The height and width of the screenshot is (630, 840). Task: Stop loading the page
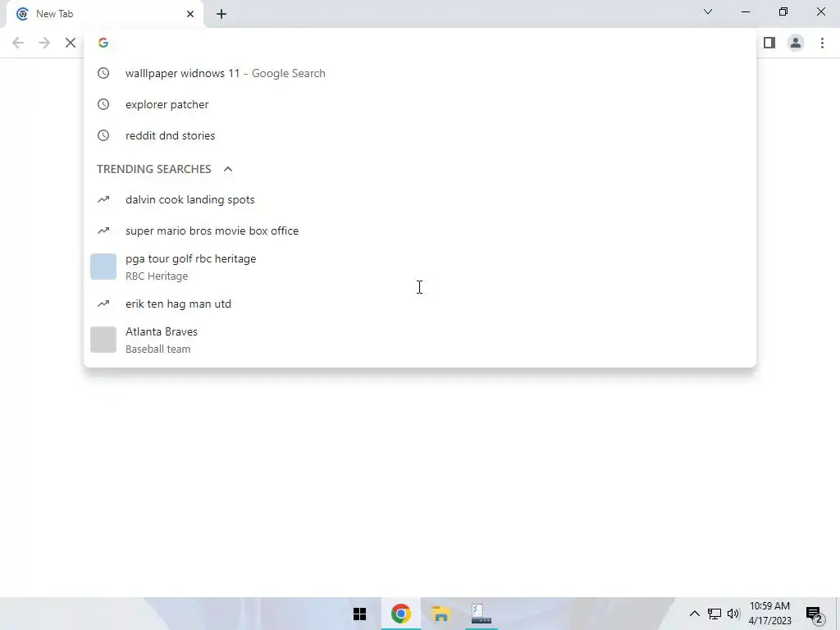(x=71, y=43)
